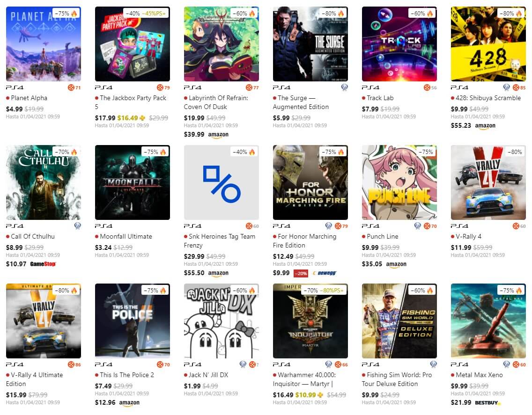Click the trophy icon under Call Of Cthulhu
Screen dimensions: 532x415
[78, 226]
